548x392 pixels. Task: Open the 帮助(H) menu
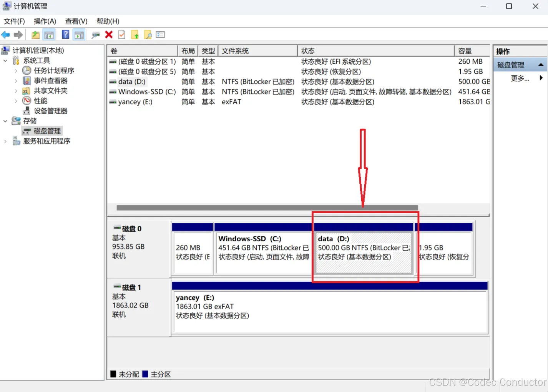(108, 21)
